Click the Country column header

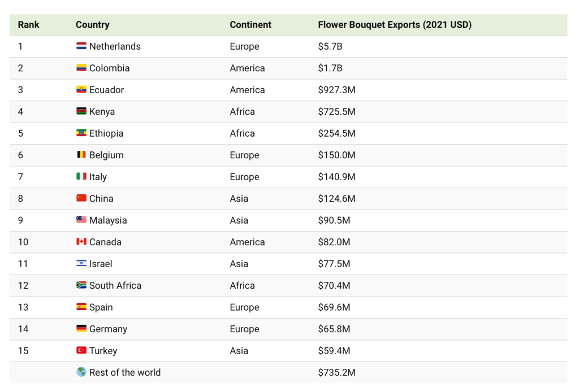93,25
